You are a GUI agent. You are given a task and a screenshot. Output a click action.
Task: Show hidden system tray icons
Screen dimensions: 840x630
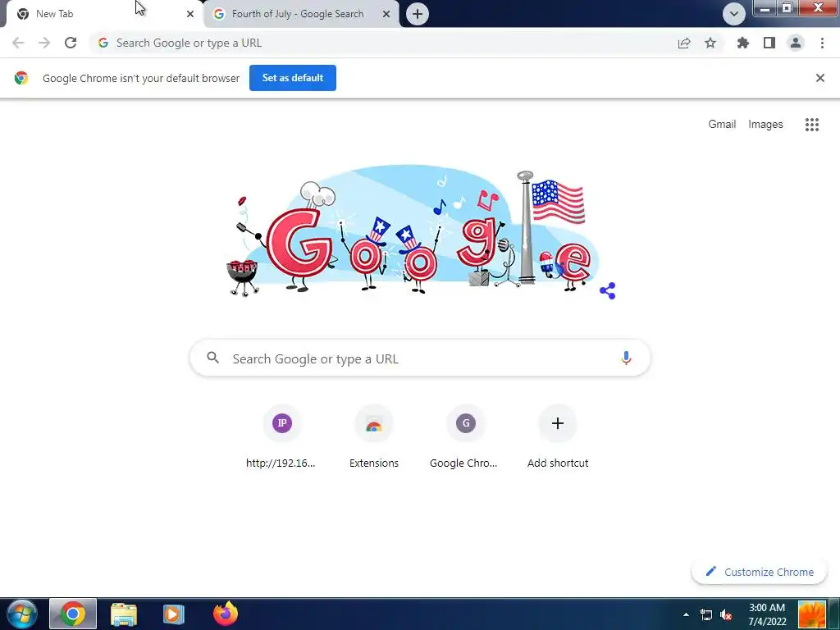coord(686,614)
